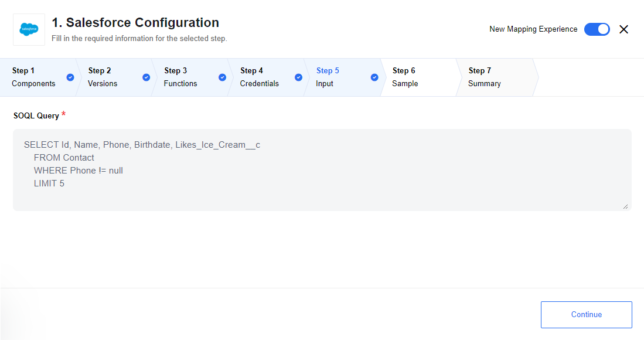Click the checkmark icon on Step 2 Versions
The image size is (644, 340).
tap(146, 77)
